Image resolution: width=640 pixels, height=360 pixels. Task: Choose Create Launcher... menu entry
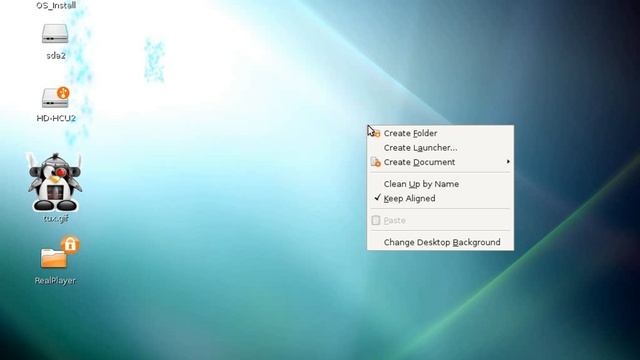coord(440,148)
